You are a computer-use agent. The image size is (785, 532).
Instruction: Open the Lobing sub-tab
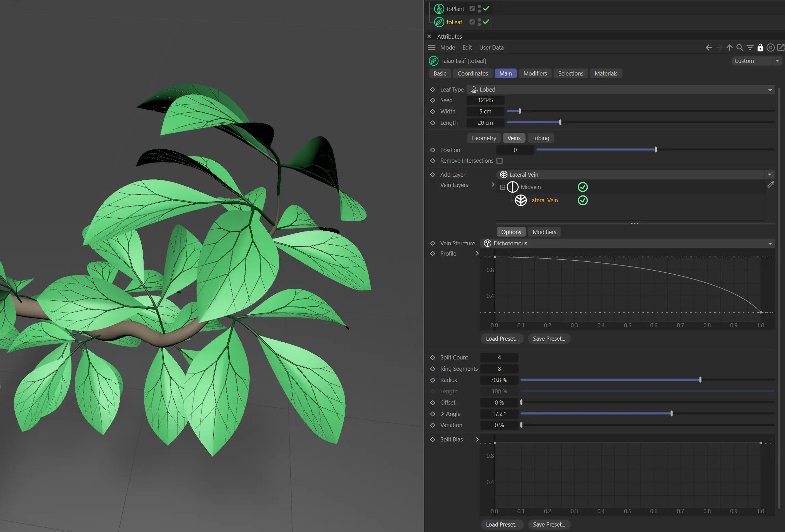pyautogui.click(x=540, y=138)
